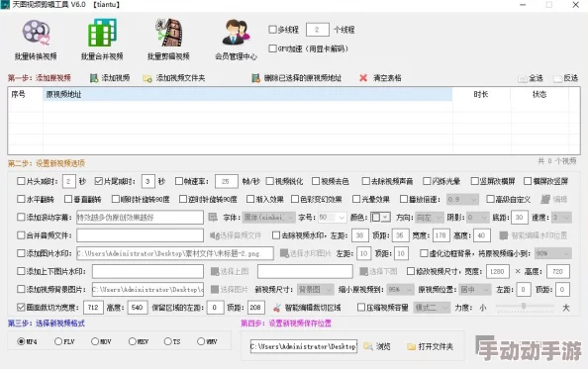Screen dimensions: 588x369
Task: Click 选择图片 icon for background image
Action: [x=215, y=289]
